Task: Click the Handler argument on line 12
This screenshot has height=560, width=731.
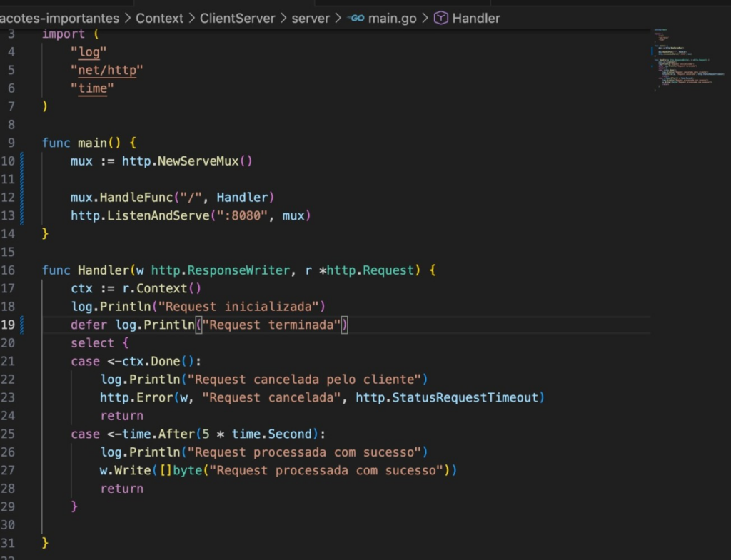Action: [242, 198]
